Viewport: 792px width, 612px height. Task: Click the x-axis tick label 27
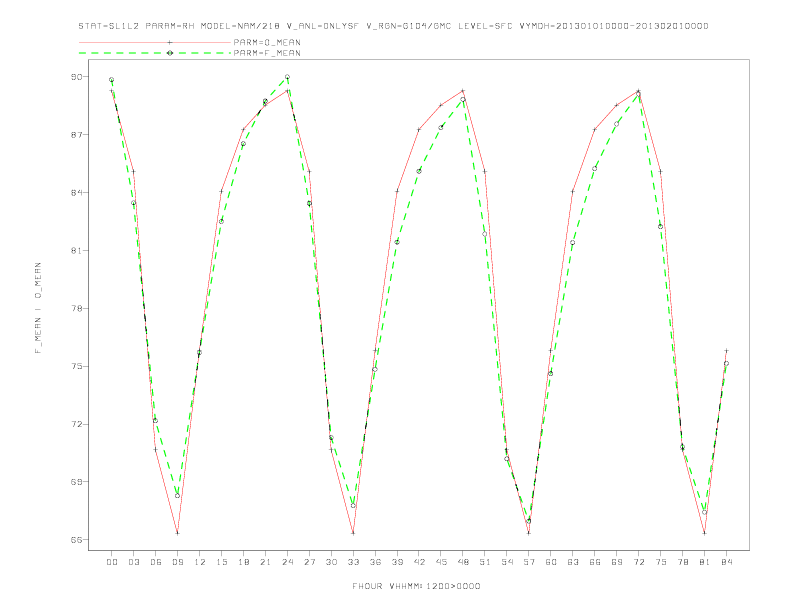pos(309,562)
